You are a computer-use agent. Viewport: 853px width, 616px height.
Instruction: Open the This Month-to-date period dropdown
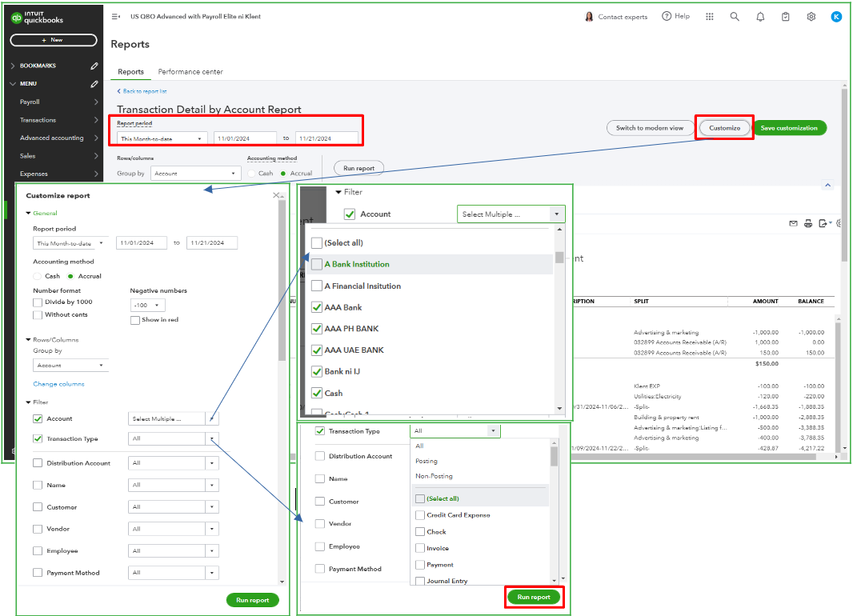(160, 138)
